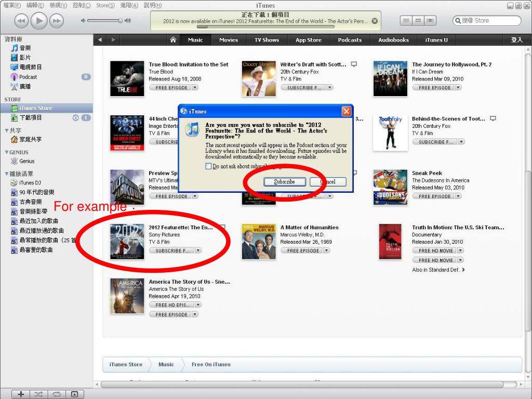Click 登入 sign in button
This screenshot has height=399, width=532.
[x=516, y=39]
